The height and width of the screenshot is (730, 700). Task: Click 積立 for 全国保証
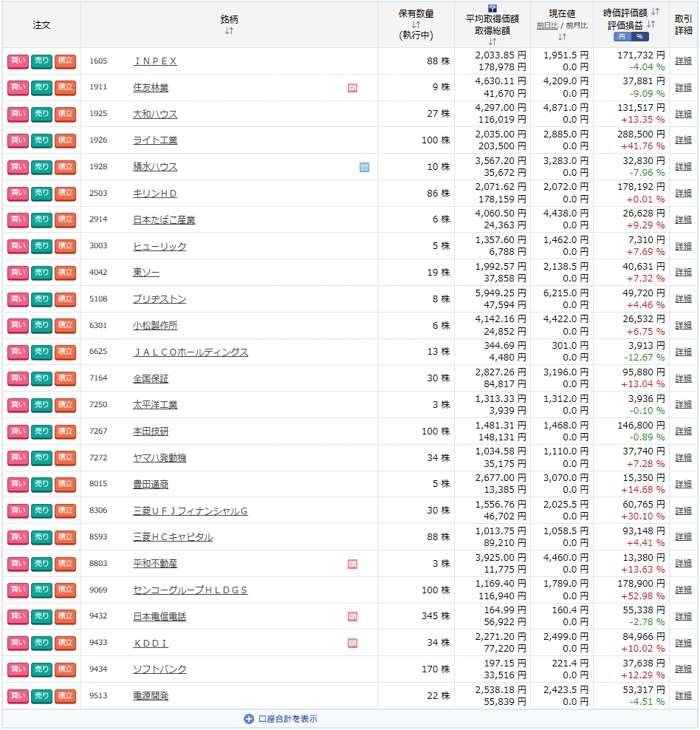coord(65,378)
